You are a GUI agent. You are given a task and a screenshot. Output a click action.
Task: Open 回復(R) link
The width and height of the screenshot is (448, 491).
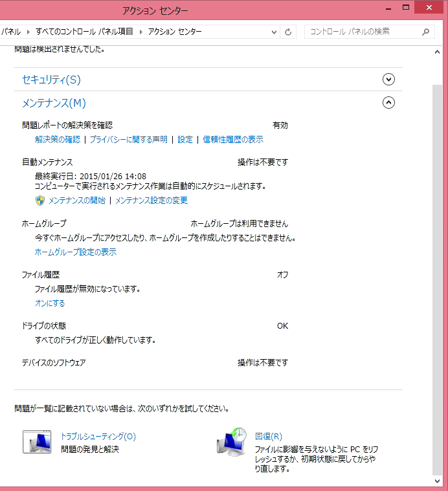point(269,436)
